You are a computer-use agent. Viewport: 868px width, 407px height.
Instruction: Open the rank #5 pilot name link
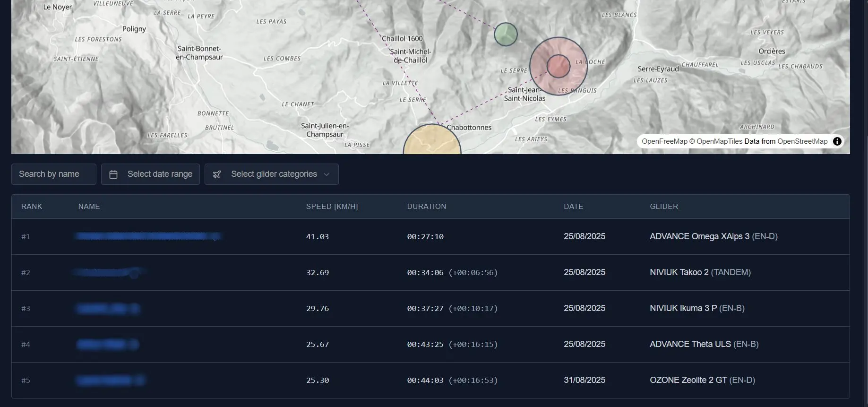click(x=110, y=380)
